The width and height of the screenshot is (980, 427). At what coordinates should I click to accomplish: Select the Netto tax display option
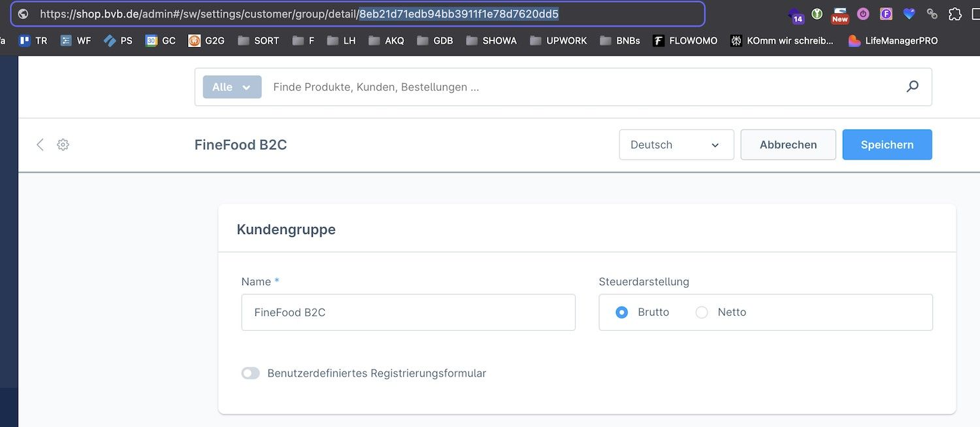(x=702, y=313)
